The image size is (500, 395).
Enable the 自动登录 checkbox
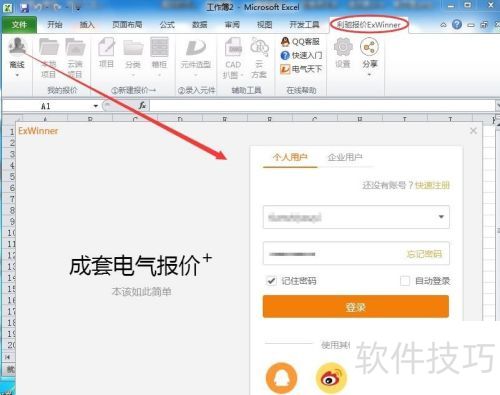click(x=405, y=281)
